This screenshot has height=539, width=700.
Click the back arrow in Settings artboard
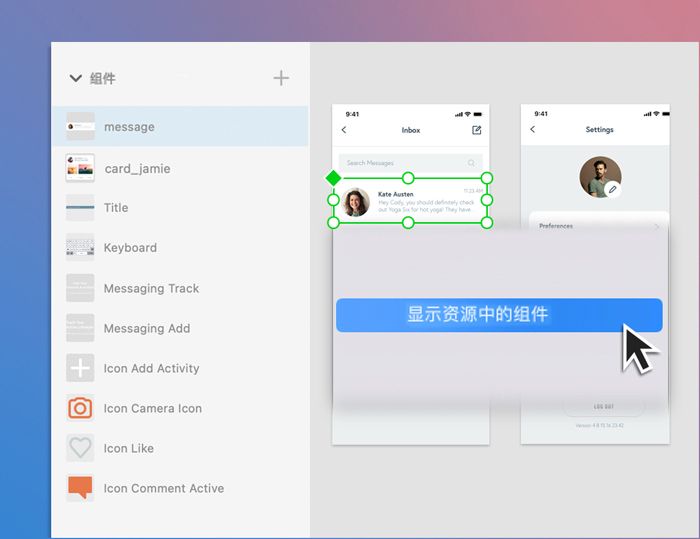(533, 129)
